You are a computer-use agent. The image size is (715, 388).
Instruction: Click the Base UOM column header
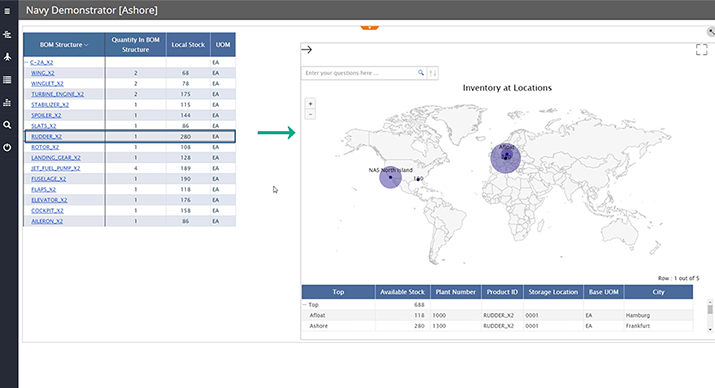point(604,292)
